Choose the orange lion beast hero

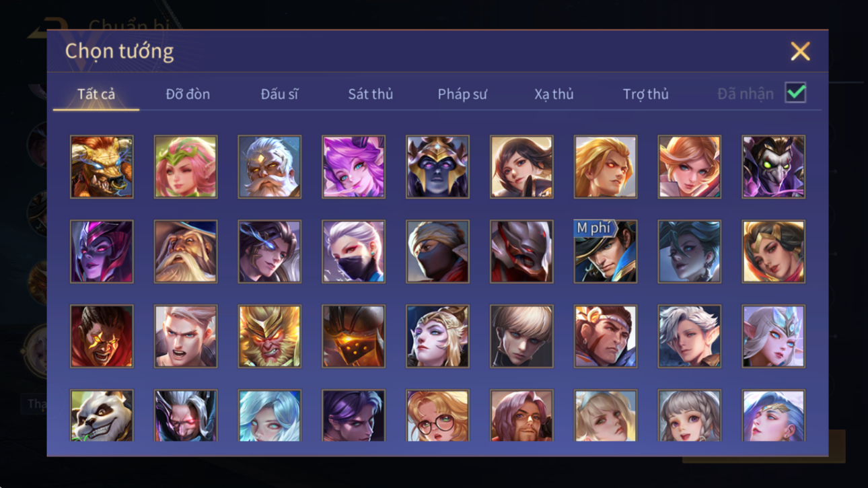(102, 167)
